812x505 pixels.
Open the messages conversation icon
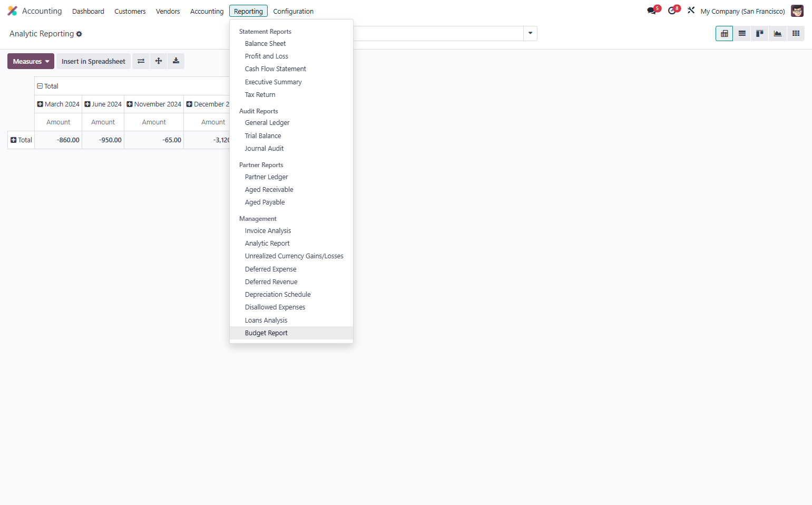pos(652,11)
